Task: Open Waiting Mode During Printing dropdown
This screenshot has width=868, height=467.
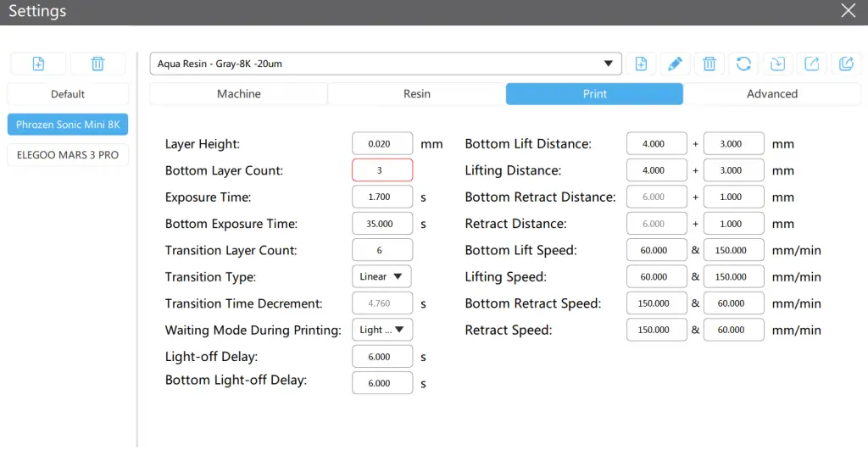Action: (x=381, y=330)
